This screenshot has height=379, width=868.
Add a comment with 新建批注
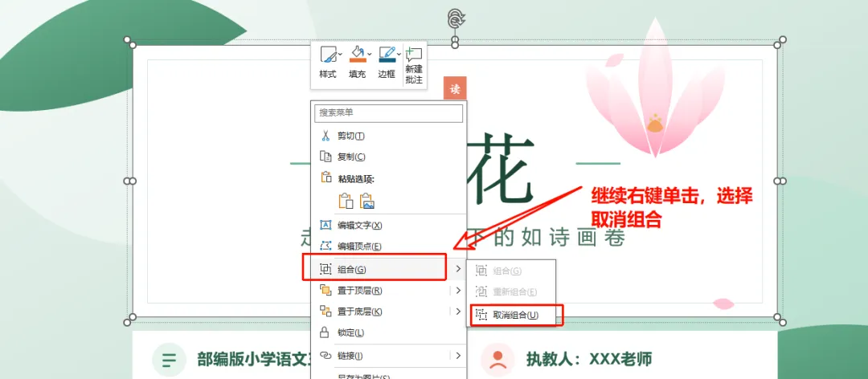414,65
